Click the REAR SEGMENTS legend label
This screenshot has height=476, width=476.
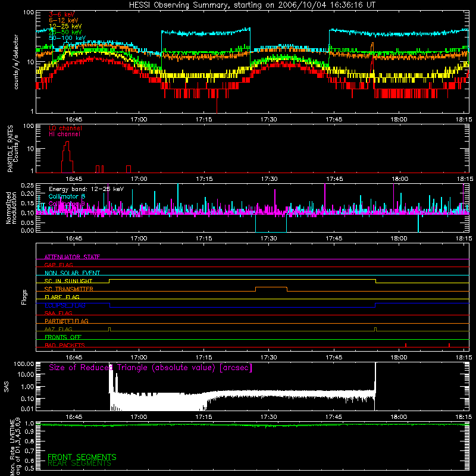(x=79, y=464)
